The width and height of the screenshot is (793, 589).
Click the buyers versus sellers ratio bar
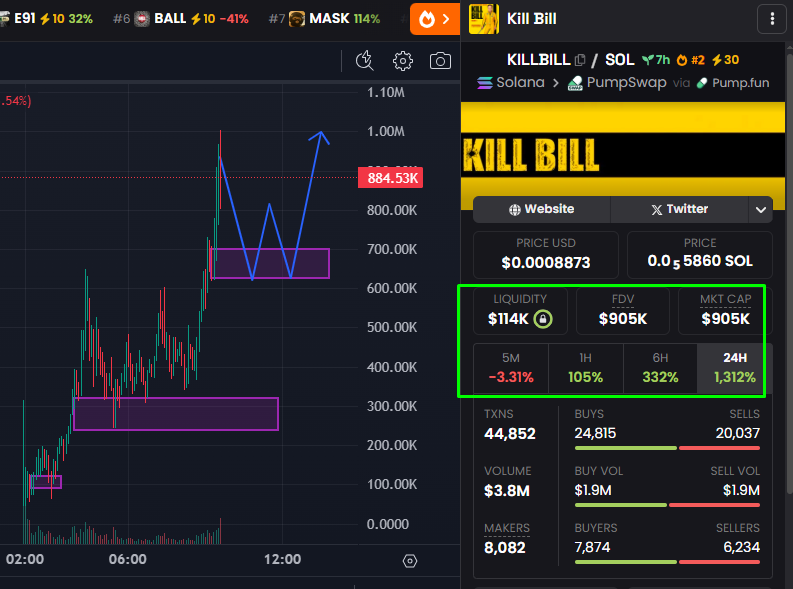coord(667,562)
